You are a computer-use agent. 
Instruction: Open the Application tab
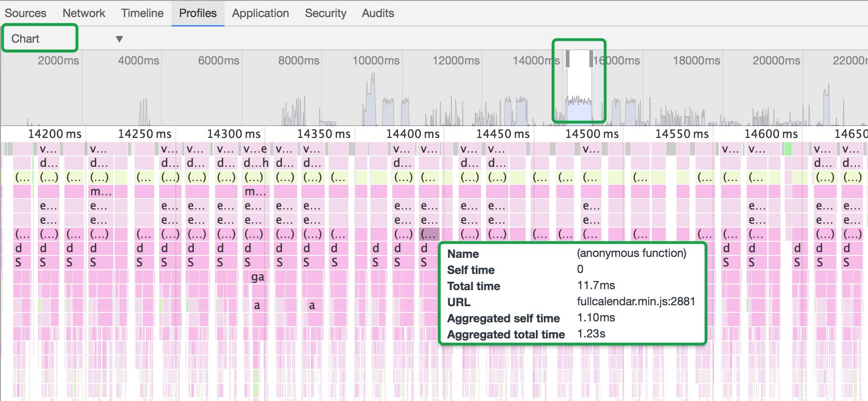(x=260, y=13)
